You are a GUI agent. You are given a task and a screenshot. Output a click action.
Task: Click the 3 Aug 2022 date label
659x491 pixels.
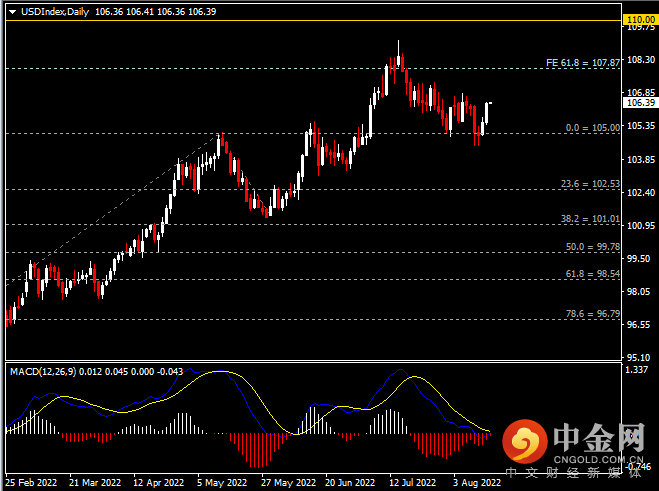pos(477,483)
